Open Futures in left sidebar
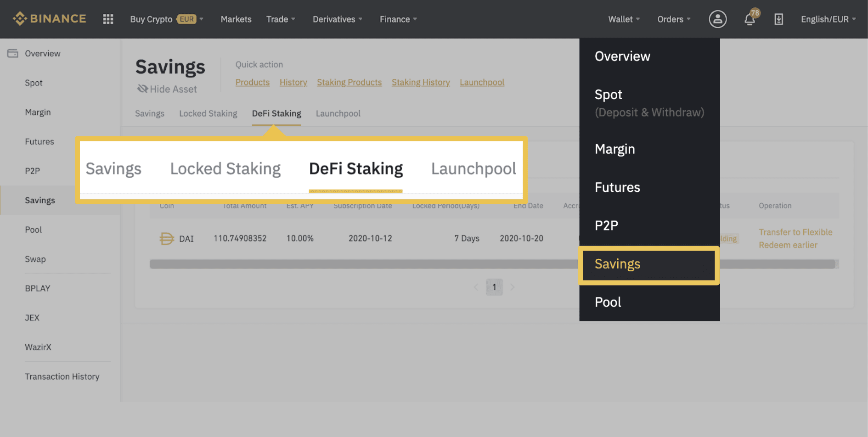The width and height of the screenshot is (868, 437). tap(39, 141)
